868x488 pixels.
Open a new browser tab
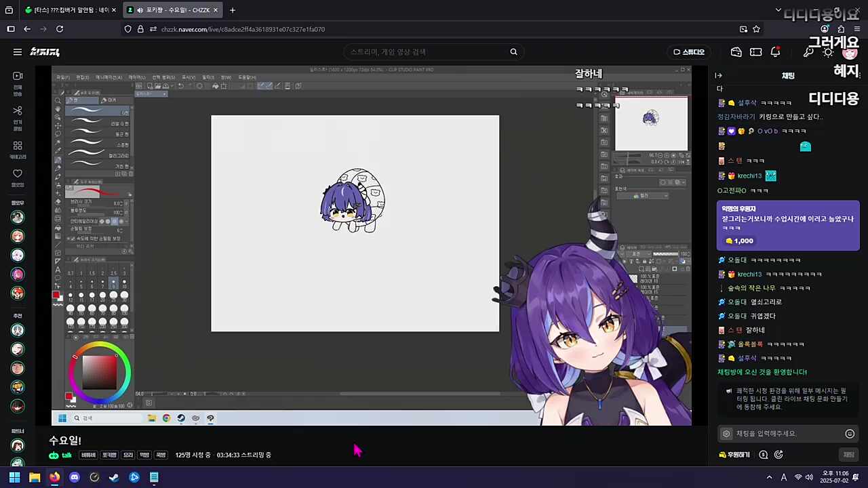[233, 10]
